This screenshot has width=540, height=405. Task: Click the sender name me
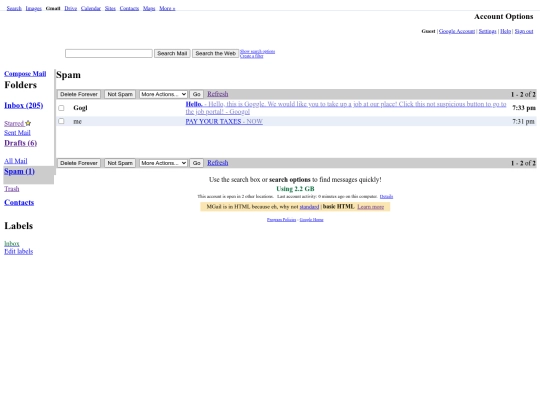77,121
